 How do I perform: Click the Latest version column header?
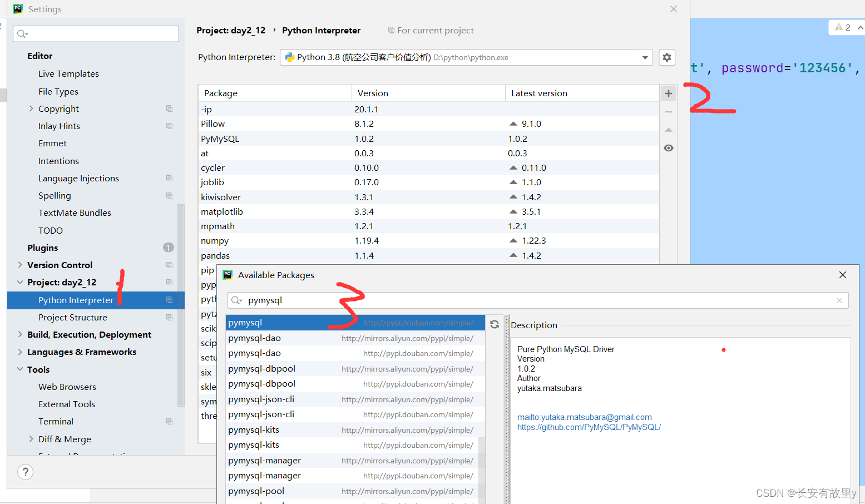pyautogui.click(x=582, y=93)
